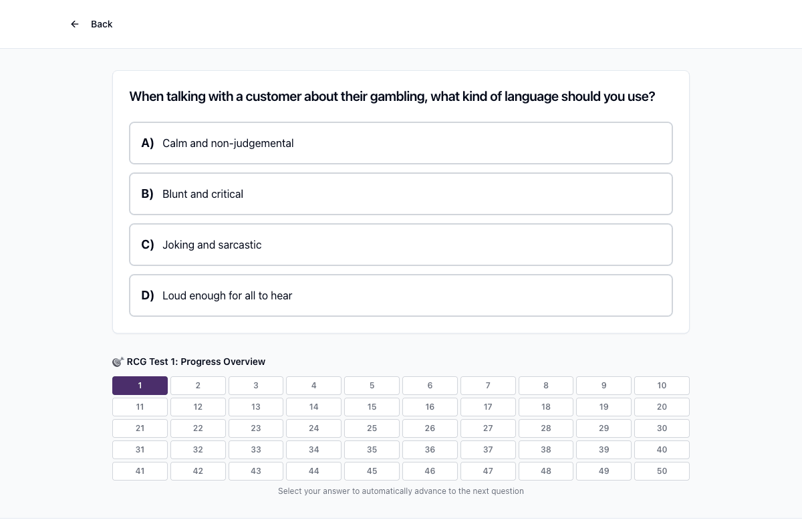Click the question text about gambling language
This screenshot has width=812, height=528.
tap(392, 97)
